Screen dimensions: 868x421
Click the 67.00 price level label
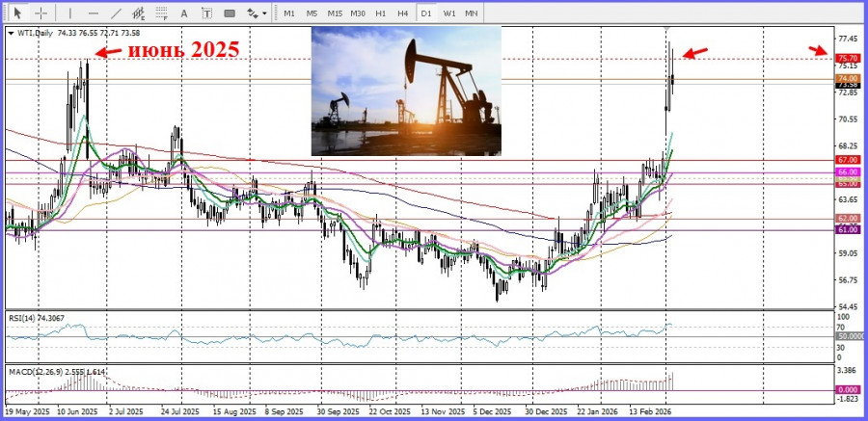tap(848, 160)
